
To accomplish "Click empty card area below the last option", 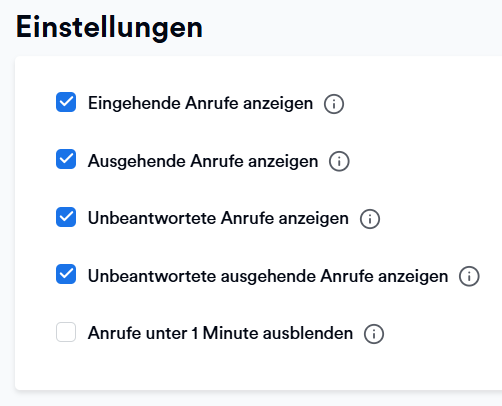I will (x=258, y=368).
